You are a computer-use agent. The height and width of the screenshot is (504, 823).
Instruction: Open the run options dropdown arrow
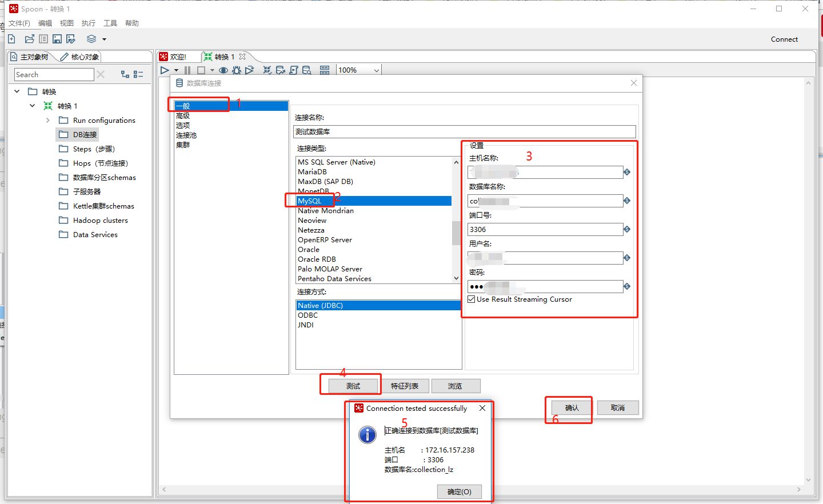click(x=176, y=70)
